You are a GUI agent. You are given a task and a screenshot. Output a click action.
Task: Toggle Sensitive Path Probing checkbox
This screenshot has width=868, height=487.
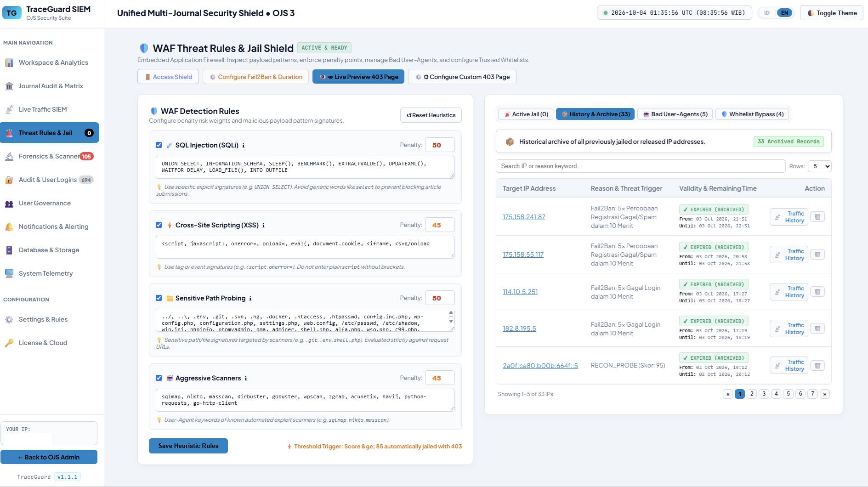coord(159,298)
